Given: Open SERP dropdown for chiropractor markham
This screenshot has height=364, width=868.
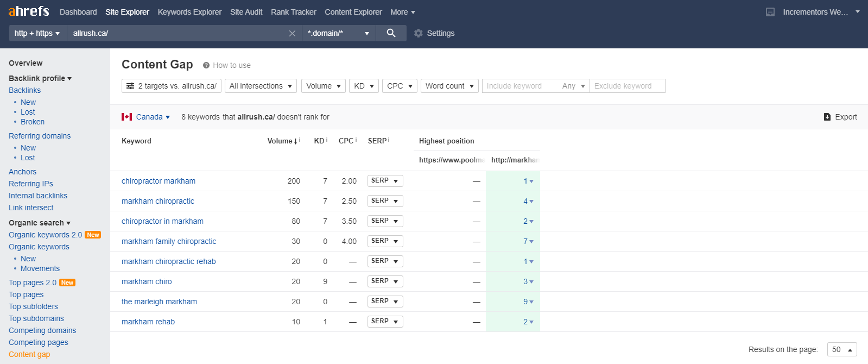Looking at the screenshot, I should (385, 181).
